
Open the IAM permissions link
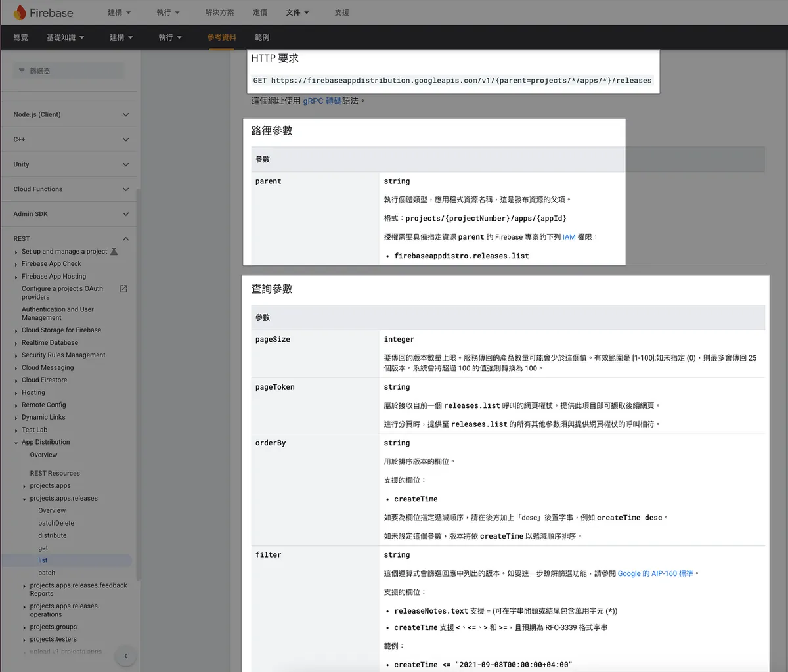pos(569,237)
